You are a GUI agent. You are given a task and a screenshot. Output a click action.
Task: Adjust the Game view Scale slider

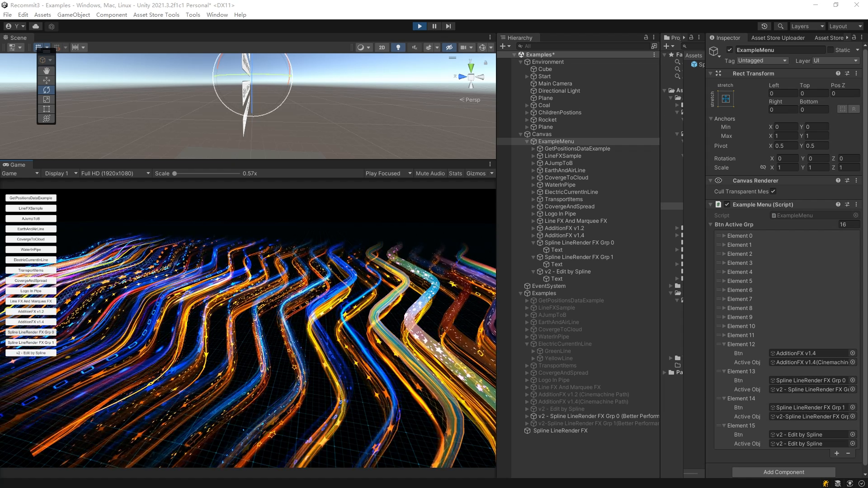(x=175, y=174)
